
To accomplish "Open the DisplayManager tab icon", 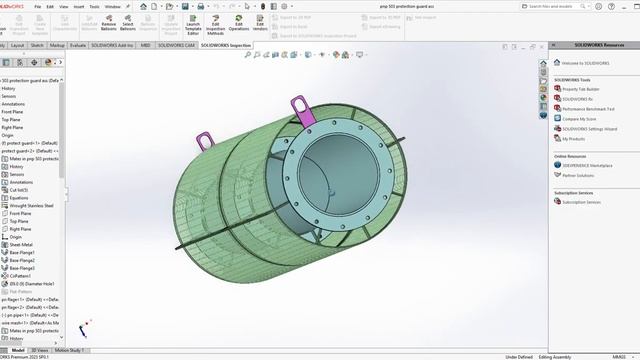I will [48, 62].
